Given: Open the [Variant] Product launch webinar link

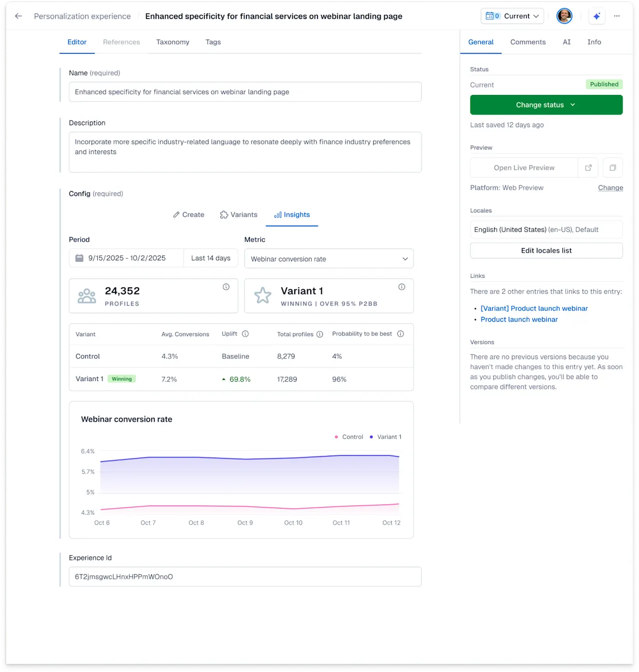Looking at the screenshot, I should click(534, 309).
